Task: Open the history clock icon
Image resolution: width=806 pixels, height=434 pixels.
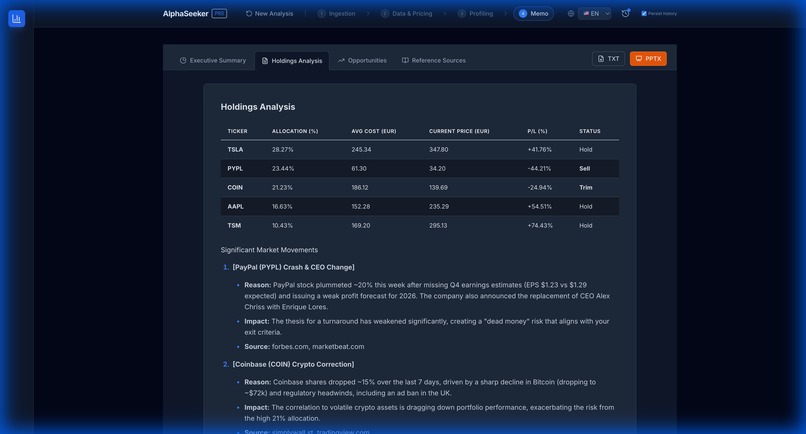Action: tap(626, 13)
